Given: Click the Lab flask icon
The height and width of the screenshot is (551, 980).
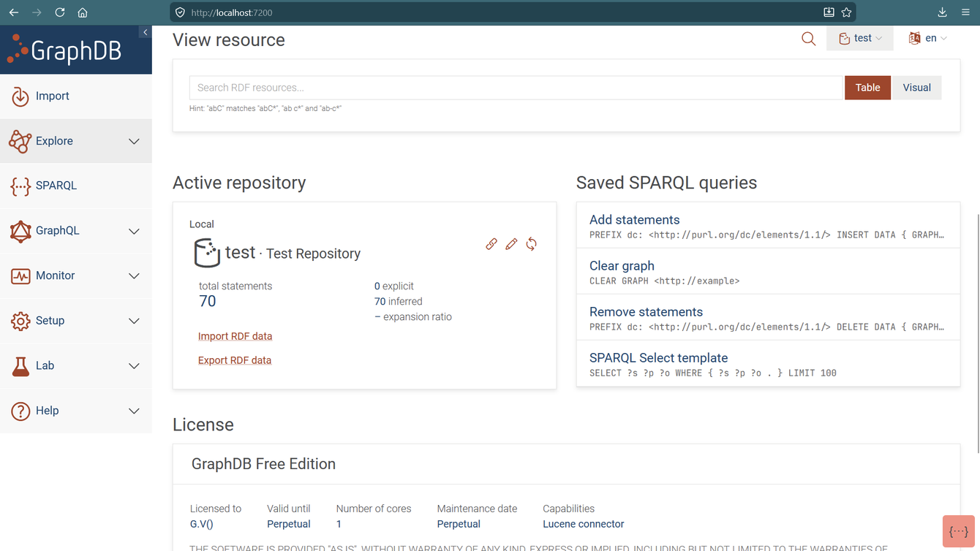Looking at the screenshot, I should pyautogui.click(x=20, y=366).
